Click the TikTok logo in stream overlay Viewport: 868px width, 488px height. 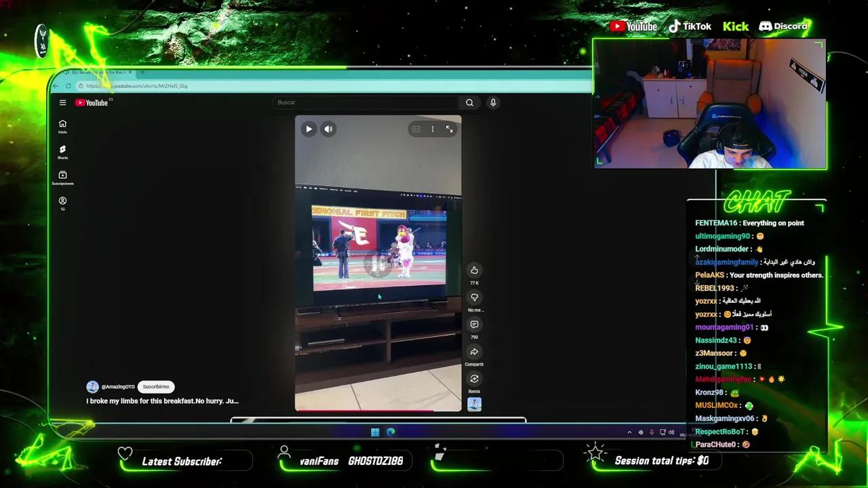tap(690, 26)
